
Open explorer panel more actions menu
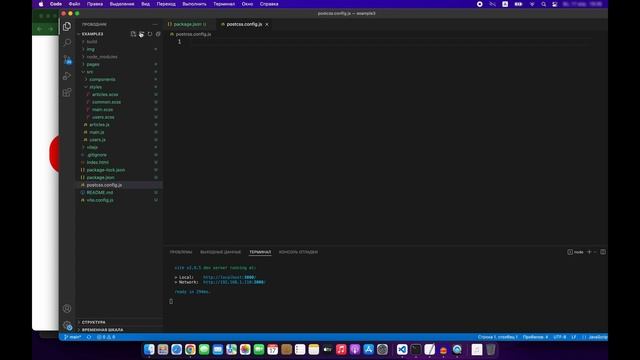(155, 24)
